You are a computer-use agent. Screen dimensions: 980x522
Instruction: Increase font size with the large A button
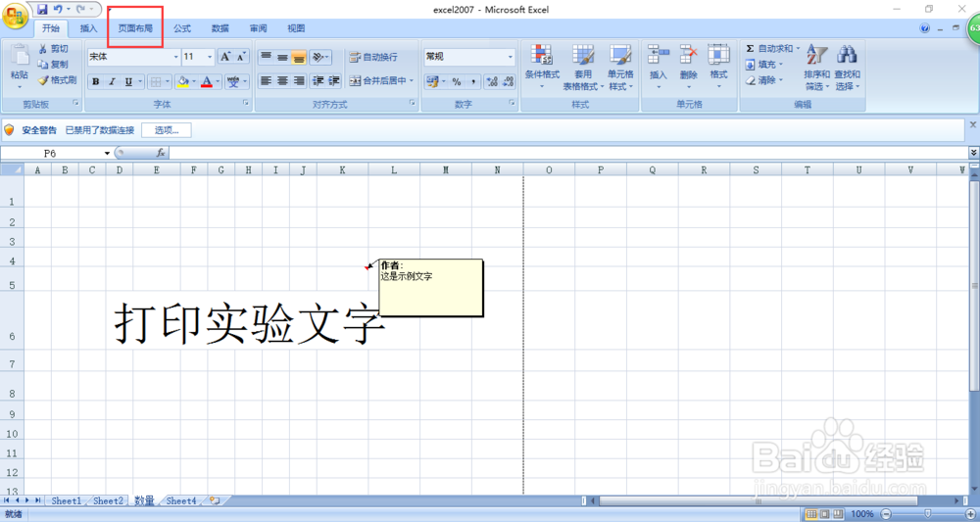click(225, 57)
